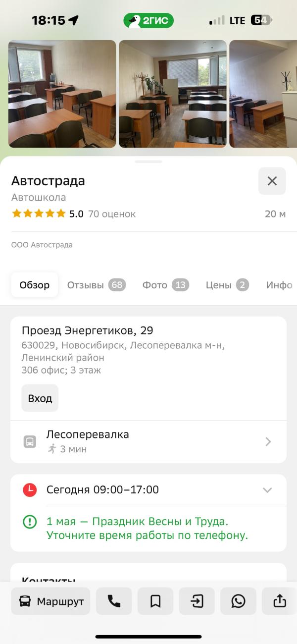
Task: Tap the bus stop icon next to Лесоперевалка
Action: (x=30, y=440)
